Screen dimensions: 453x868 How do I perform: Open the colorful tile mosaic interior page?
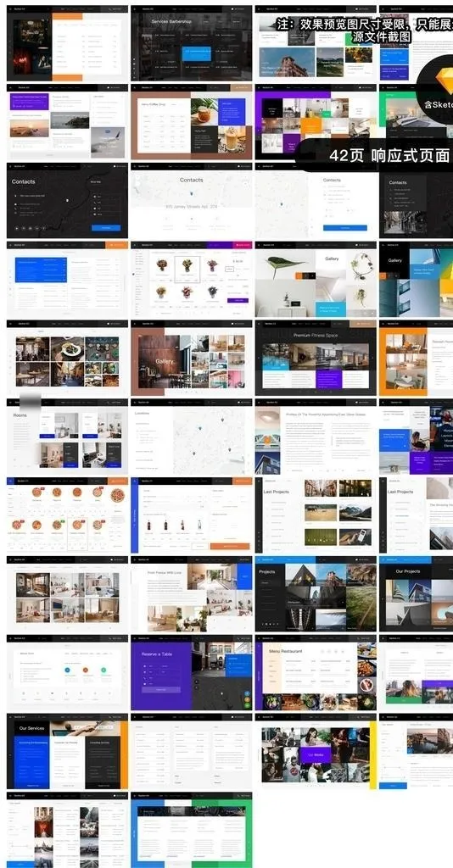316,122
